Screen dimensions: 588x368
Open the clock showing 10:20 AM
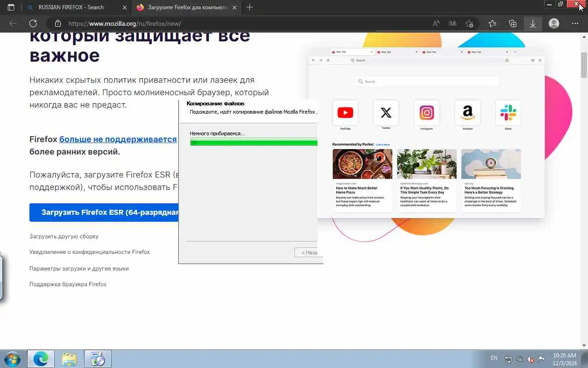pos(565,359)
